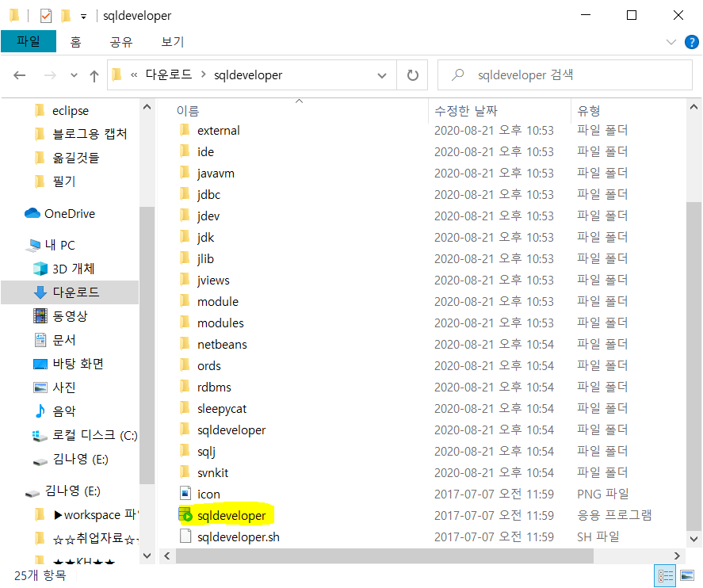Switch to details view layout
703x588 pixels.
(665, 576)
